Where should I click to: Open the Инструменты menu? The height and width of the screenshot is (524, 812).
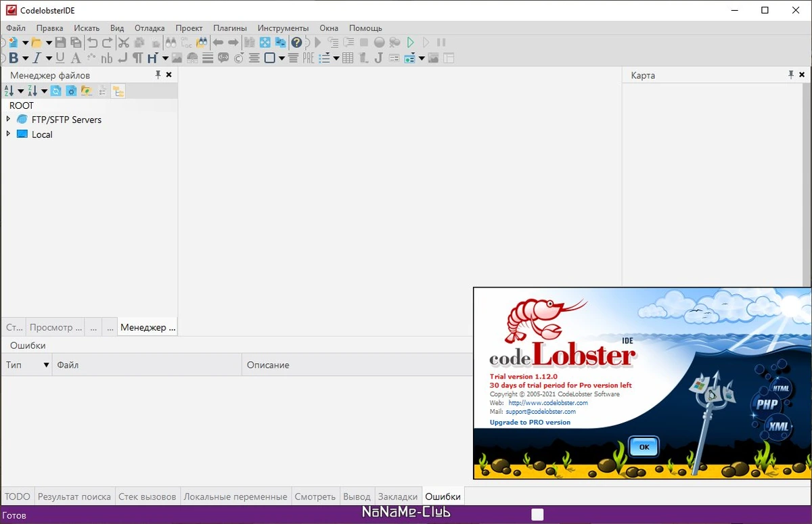[283, 28]
